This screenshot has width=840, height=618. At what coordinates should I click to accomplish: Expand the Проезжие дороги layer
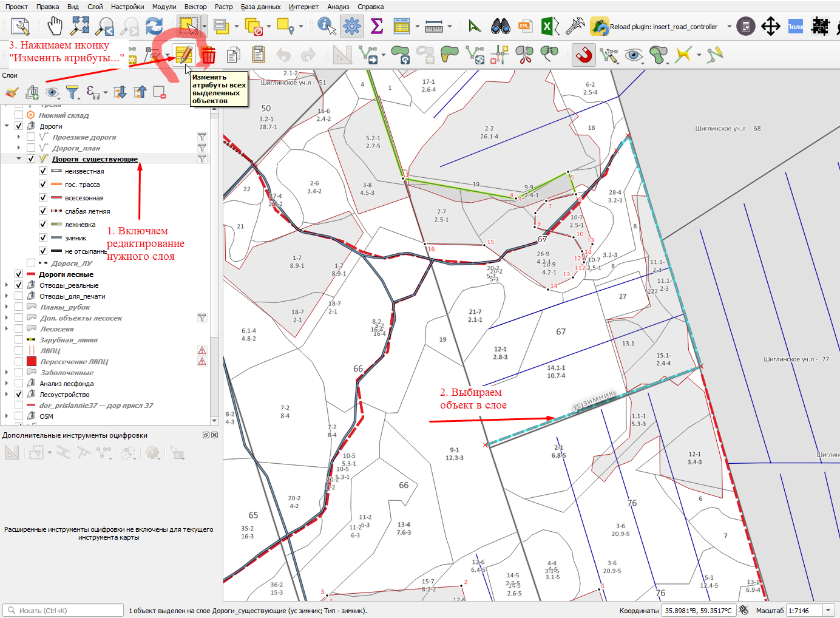click(x=19, y=137)
